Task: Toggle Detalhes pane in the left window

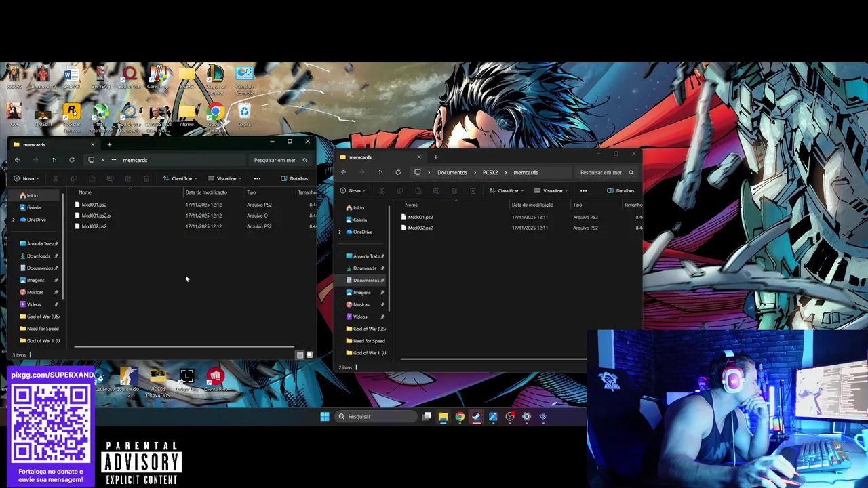Action: coord(294,178)
